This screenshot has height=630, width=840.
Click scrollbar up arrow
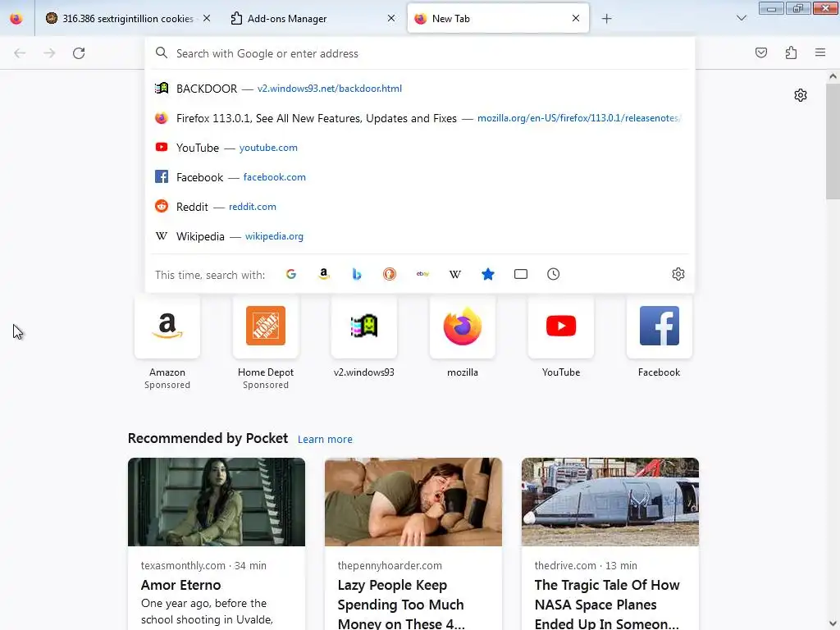click(833, 76)
